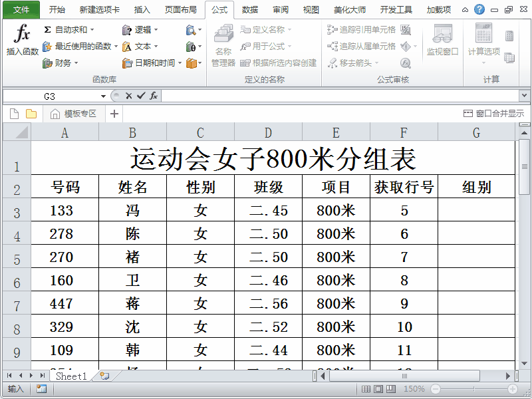Click the Error Checking icon

[x=406, y=46]
